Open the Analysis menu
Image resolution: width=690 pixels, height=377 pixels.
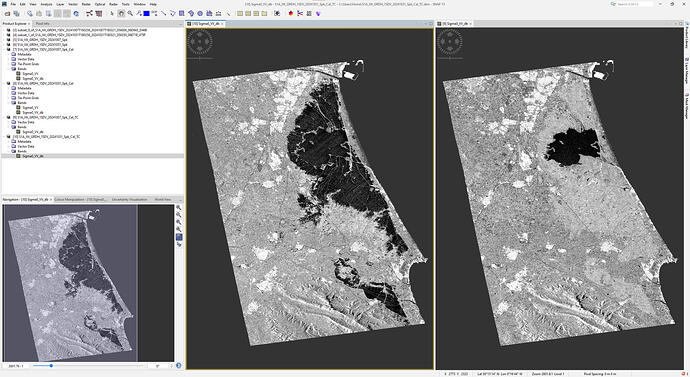tap(46, 4)
